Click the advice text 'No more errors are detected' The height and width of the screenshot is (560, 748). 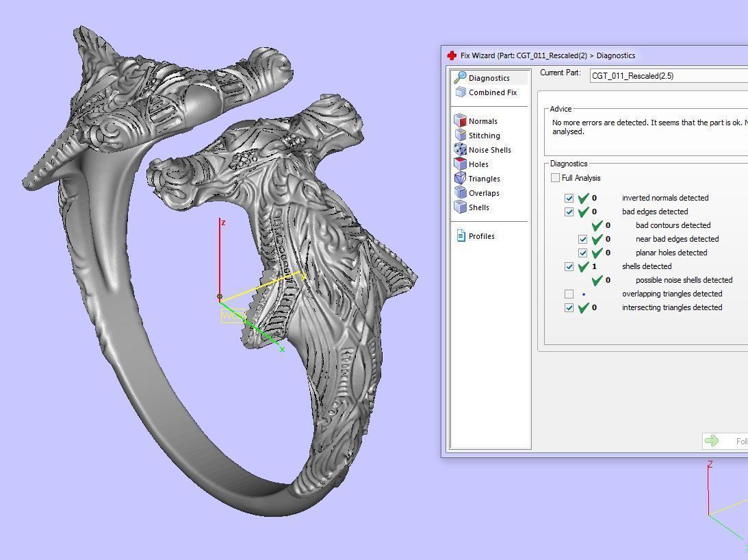(x=598, y=123)
